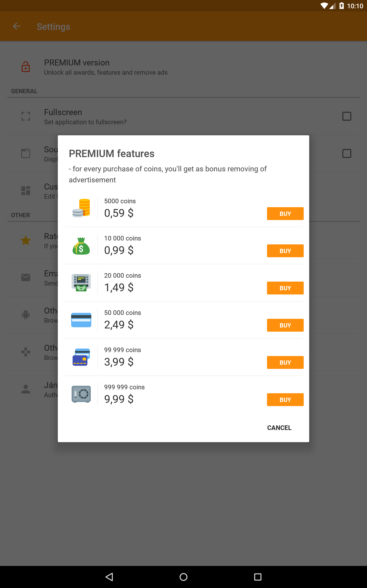Tap the red padlock PREMIUM icon
367x588 pixels.
25,67
